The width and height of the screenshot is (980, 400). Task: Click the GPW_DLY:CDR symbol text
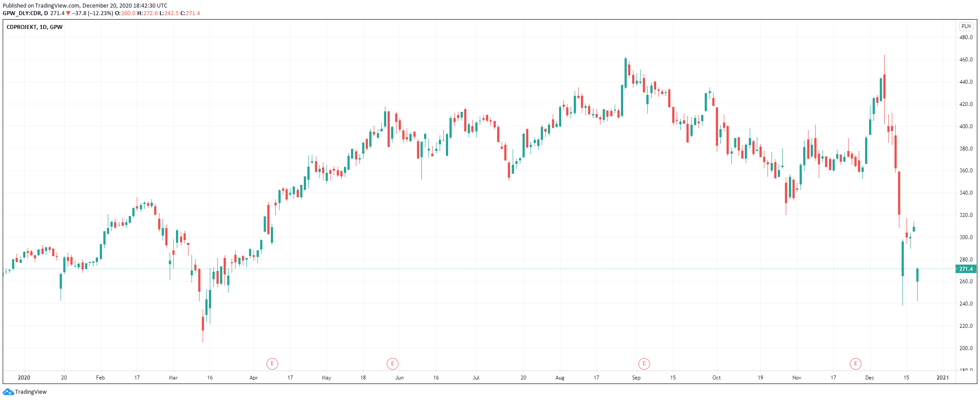tap(22, 13)
